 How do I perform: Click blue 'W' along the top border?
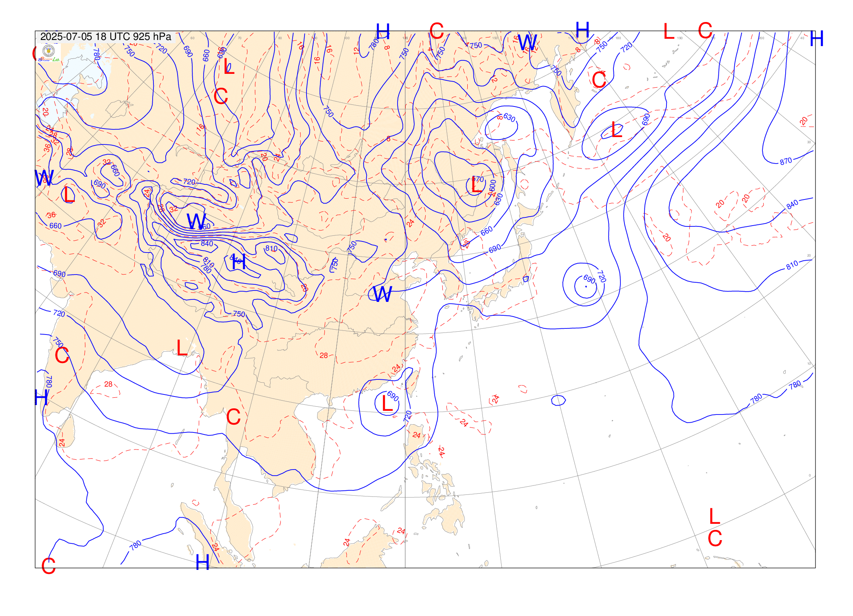coord(527,42)
